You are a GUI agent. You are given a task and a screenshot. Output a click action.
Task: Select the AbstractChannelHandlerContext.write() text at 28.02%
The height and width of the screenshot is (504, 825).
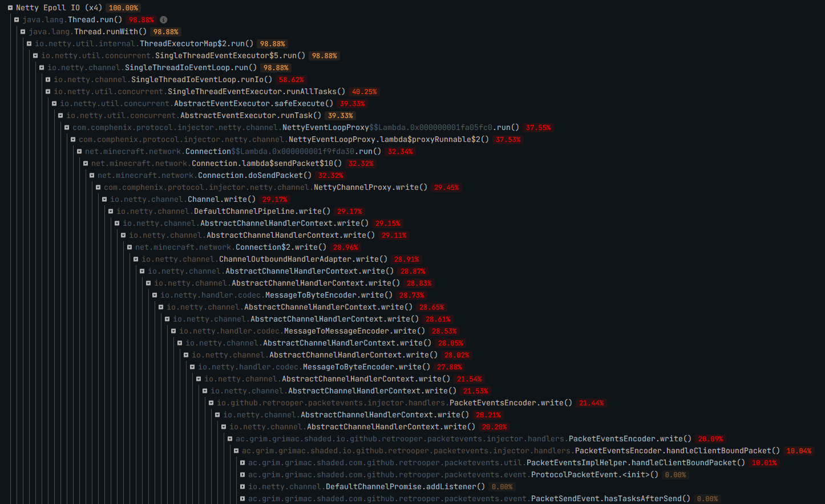(353, 355)
